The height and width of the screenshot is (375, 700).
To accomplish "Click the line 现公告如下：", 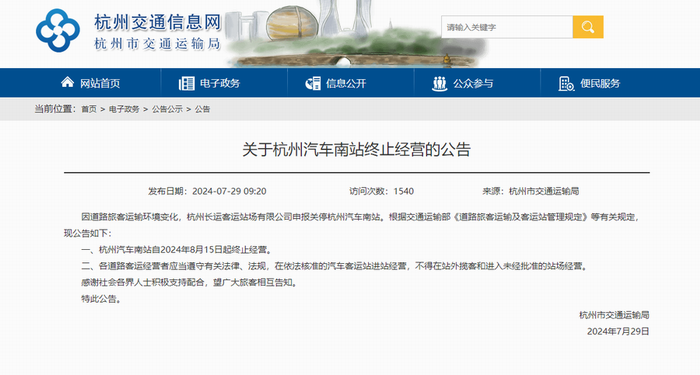I will 88,233.
